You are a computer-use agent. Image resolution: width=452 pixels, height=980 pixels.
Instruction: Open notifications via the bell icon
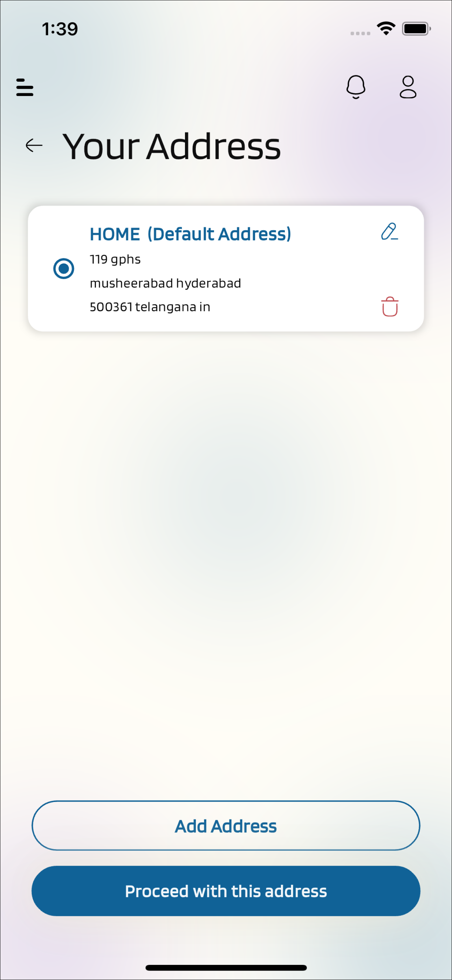click(x=356, y=87)
